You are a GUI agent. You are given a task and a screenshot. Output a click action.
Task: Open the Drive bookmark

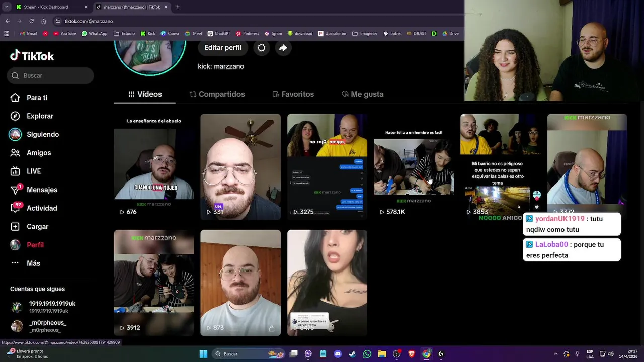coord(450,34)
